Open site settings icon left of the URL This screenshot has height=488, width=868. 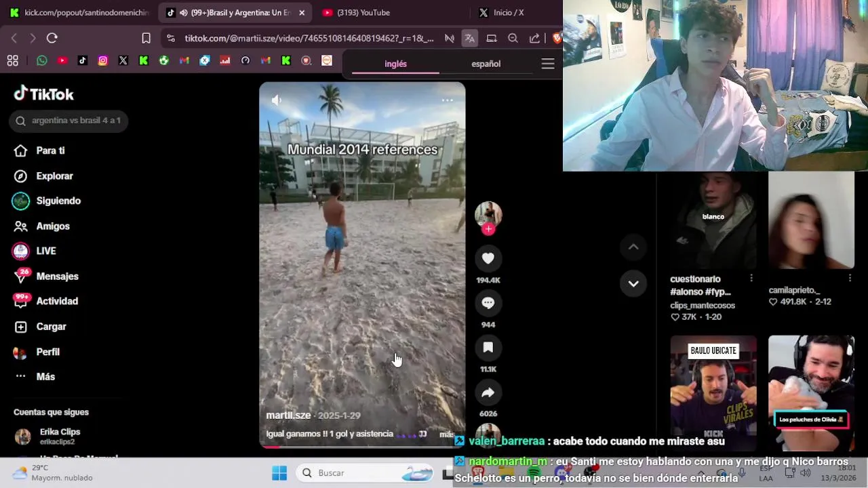(x=170, y=38)
